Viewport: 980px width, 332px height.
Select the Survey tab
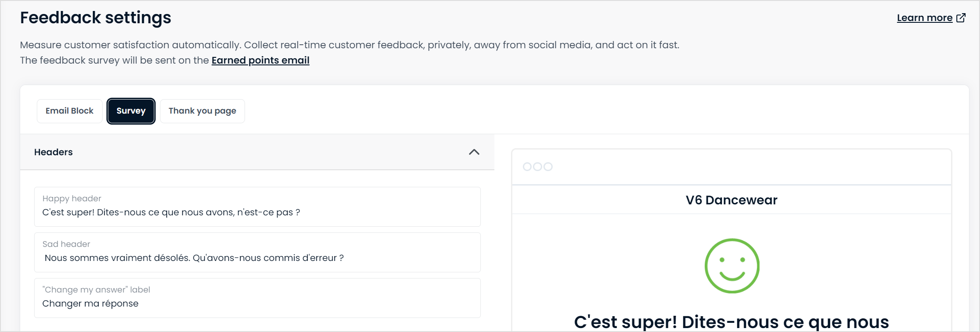pyautogui.click(x=131, y=111)
